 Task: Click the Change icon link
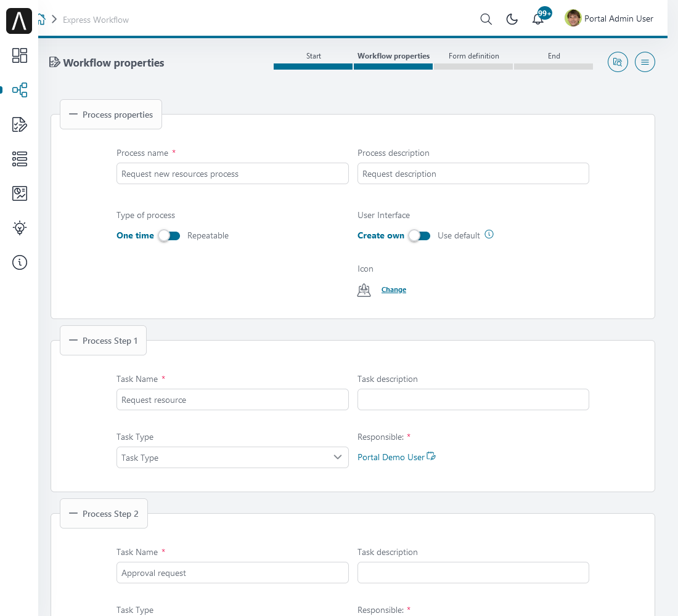pos(393,290)
